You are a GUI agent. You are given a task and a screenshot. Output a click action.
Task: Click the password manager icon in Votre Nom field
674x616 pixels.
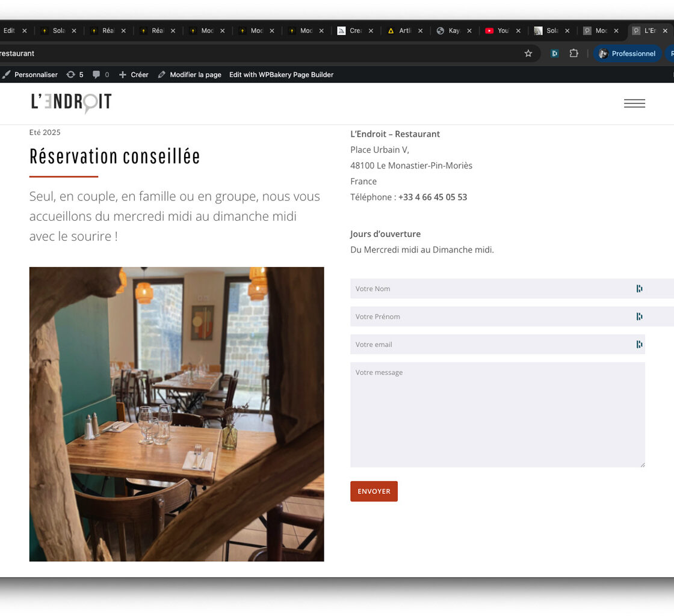click(x=639, y=289)
